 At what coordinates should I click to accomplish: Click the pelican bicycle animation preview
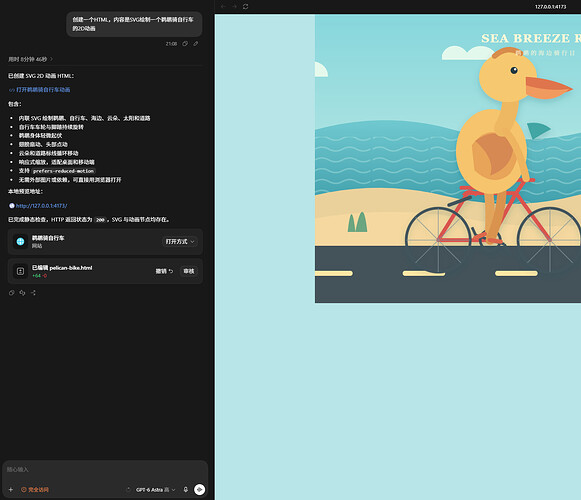click(x=448, y=159)
